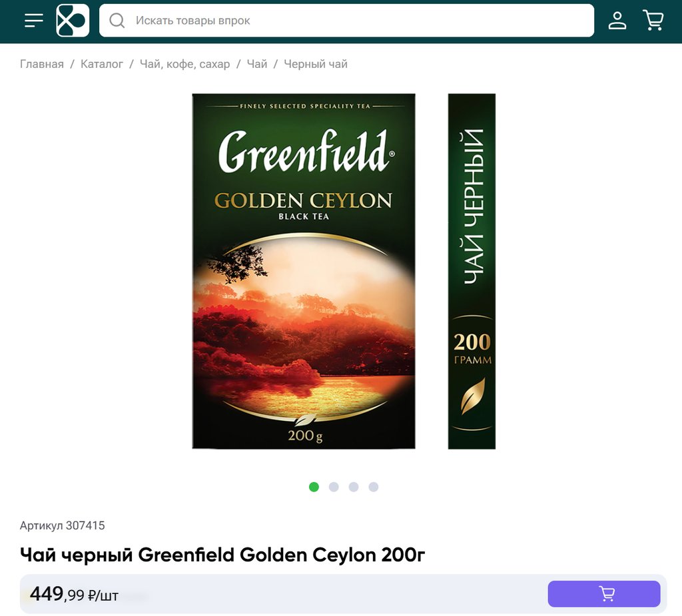Click the price '449,99 ₽/шт'
Image resolution: width=682 pixels, height=616 pixels.
coord(74,594)
